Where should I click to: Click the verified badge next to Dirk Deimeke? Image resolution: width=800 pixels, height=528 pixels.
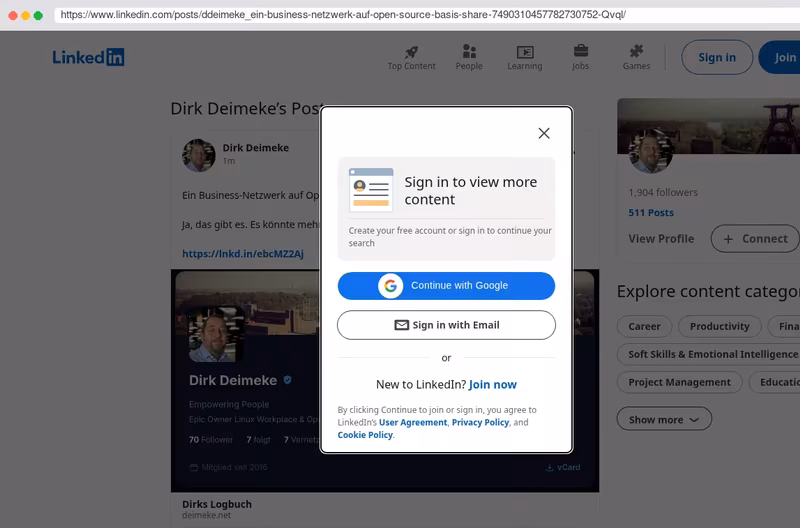coord(288,380)
